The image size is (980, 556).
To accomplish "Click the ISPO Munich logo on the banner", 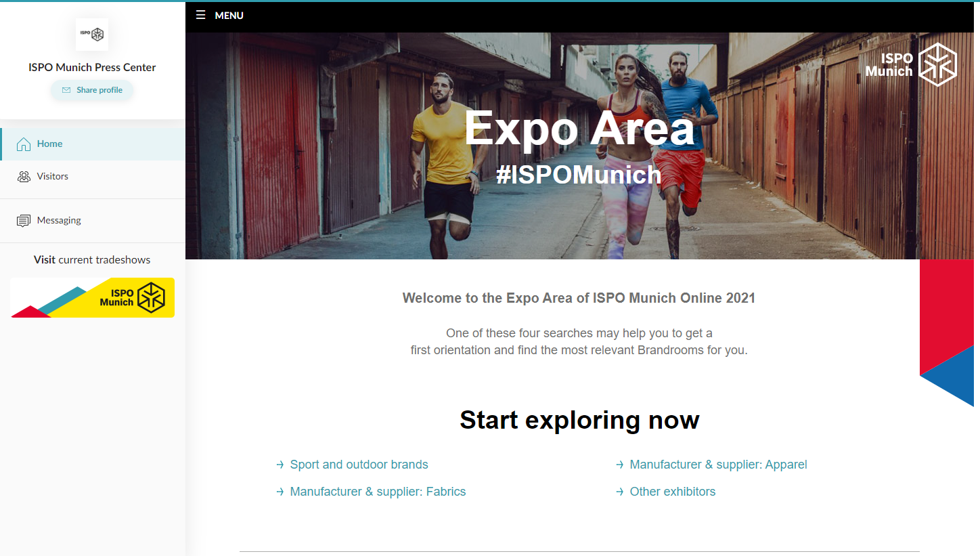I will [x=914, y=64].
